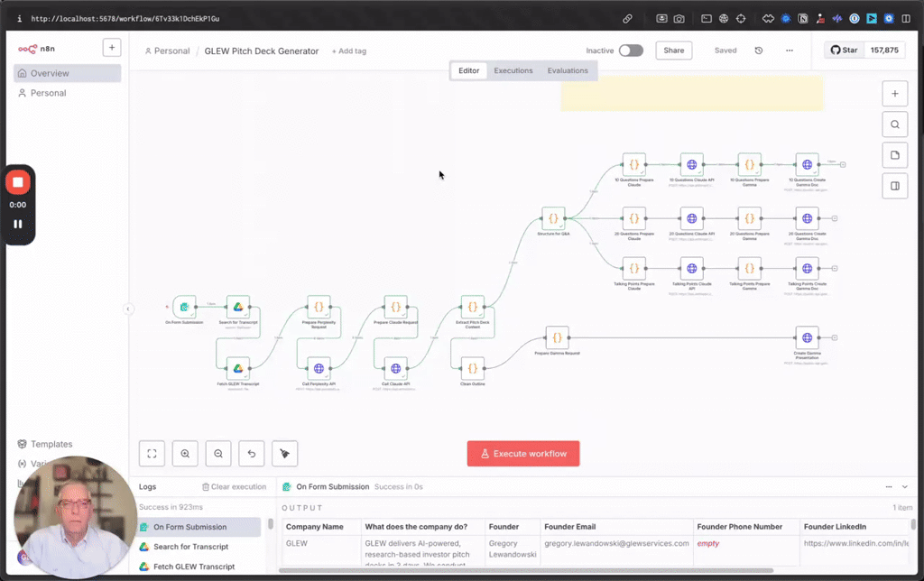
Task: Open Personal in the sidebar
Action: (67, 93)
